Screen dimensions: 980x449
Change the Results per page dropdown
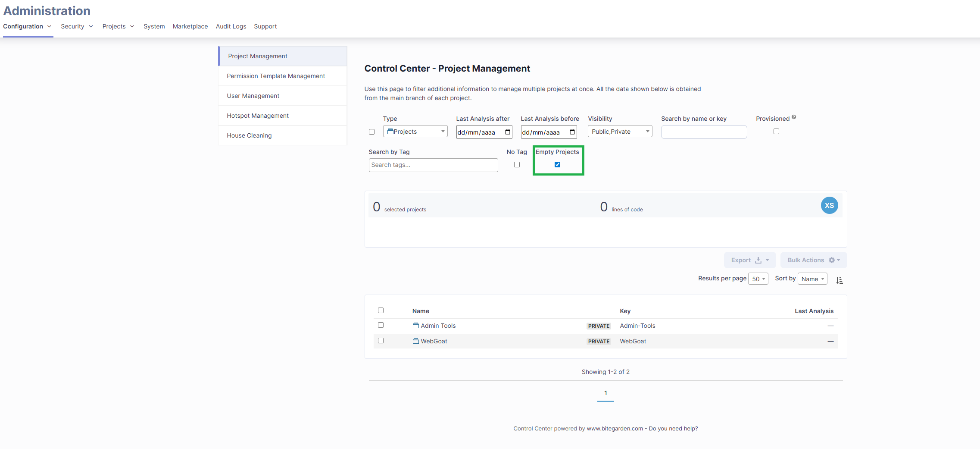click(758, 279)
